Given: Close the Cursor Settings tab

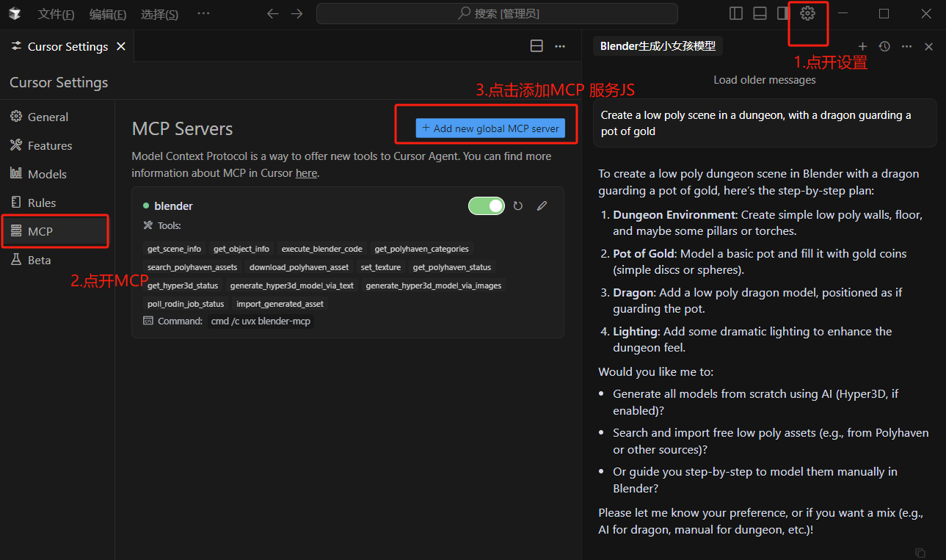Looking at the screenshot, I should 121,46.
